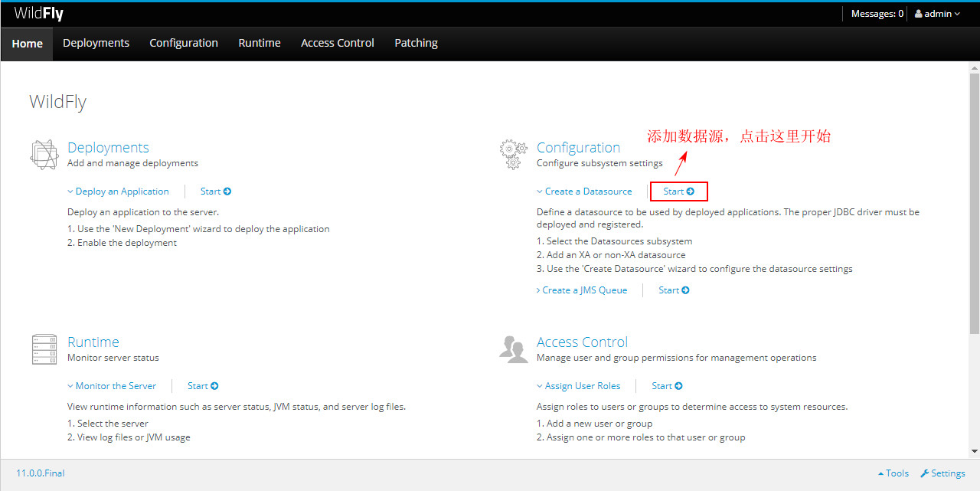Click the vertical scrollbar thumb
The image size is (980, 491).
[974, 203]
